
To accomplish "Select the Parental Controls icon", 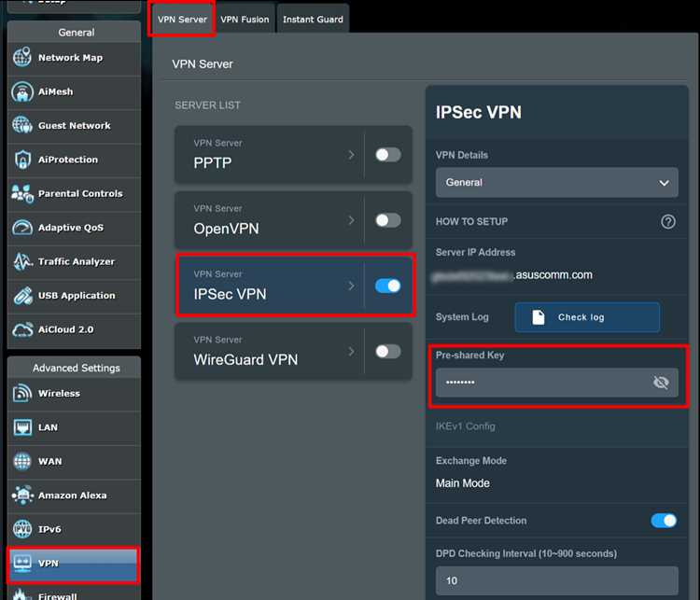I will pyautogui.click(x=21, y=193).
